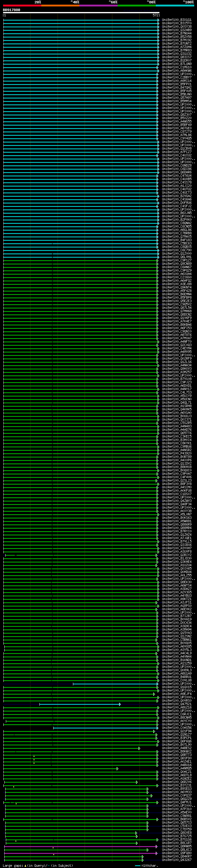
Task: Open hit UniRef100_A7ZUH4
Action: 177,47
